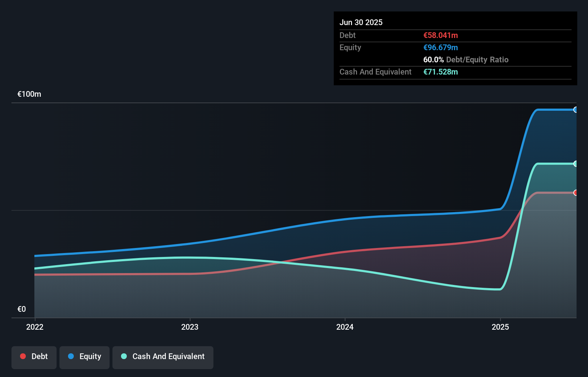
Task: Select the 2023 axis label
Action: (190, 327)
